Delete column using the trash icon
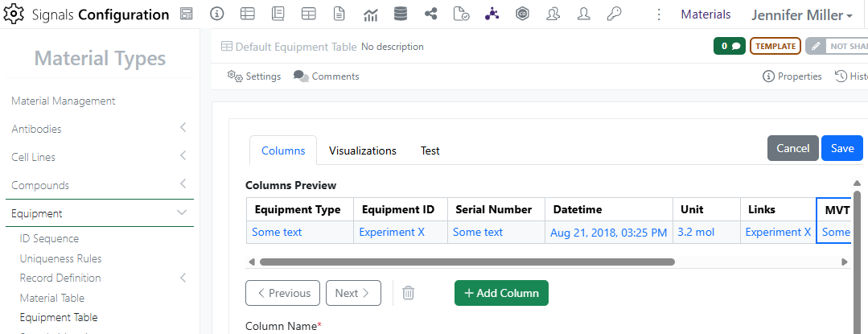The image size is (868, 334). coord(408,292)
